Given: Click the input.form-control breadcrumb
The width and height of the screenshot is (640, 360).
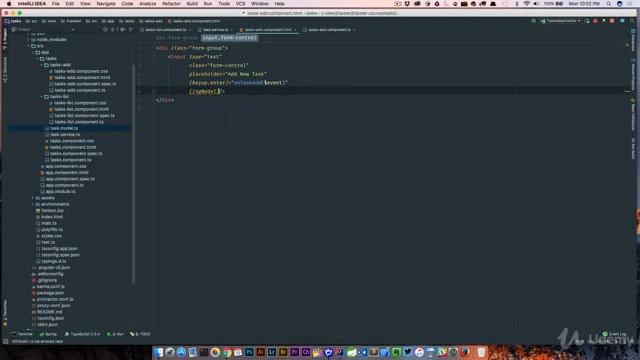Looking at the screenshot, I should pyautogui.click(x=229, y=38).
